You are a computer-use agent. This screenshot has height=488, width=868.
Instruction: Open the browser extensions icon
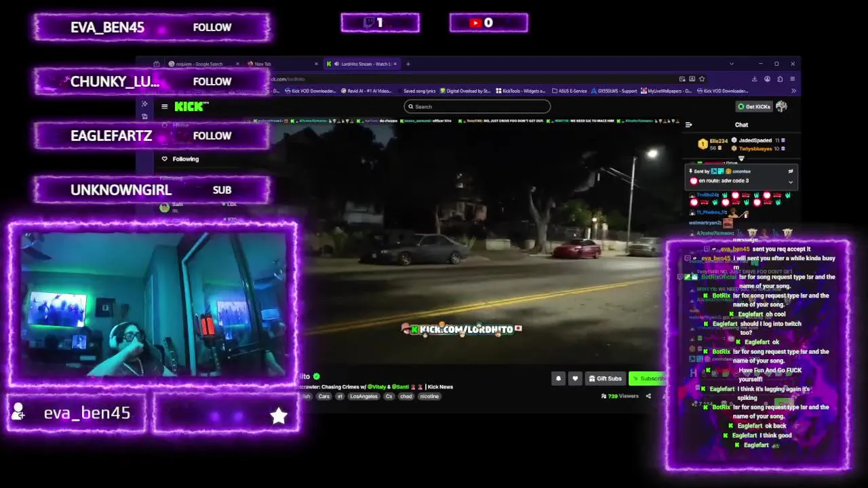point(780,79)
